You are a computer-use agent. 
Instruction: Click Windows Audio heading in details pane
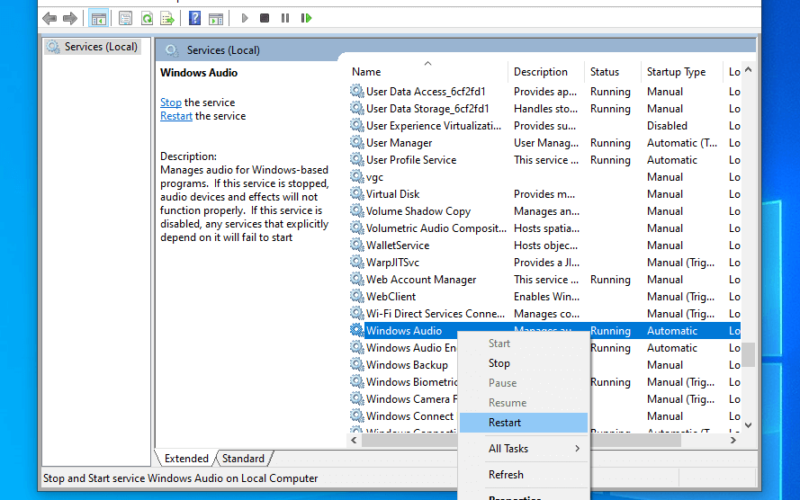click(x=199, y=72)
